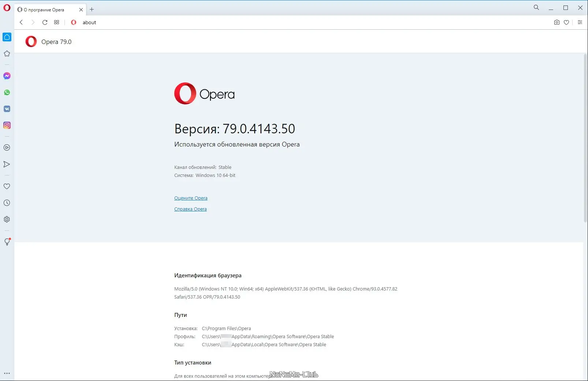Close the 'О программе Opera' tab
The width and height of the screenshot is (588, 381).
pos(81,10)
